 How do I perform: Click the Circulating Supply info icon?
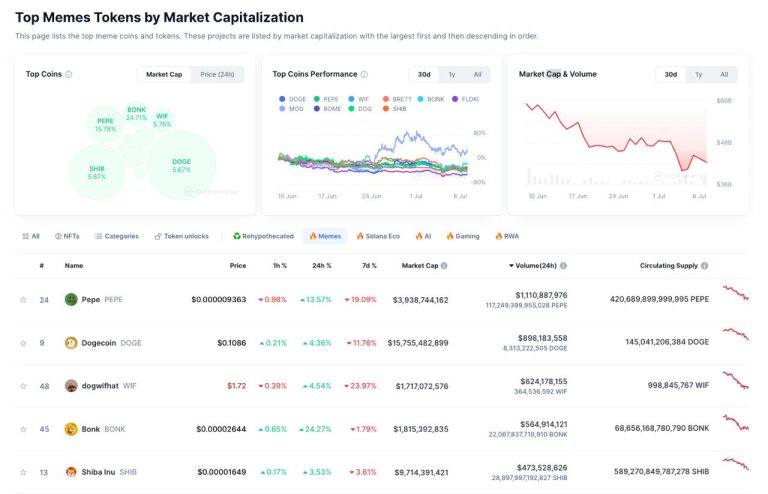click(x=705, y=266)
